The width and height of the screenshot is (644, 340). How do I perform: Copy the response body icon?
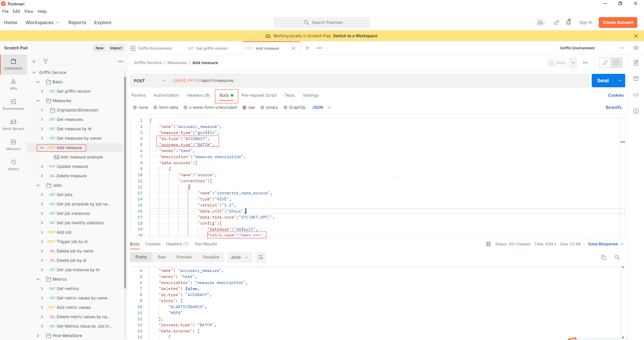point(604,257)
